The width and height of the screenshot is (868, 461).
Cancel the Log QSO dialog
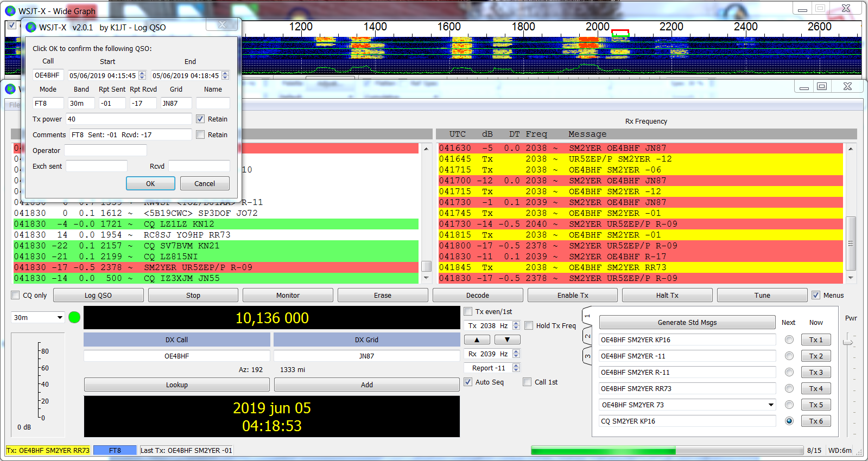pyautogui.click(x=205, y=183)
